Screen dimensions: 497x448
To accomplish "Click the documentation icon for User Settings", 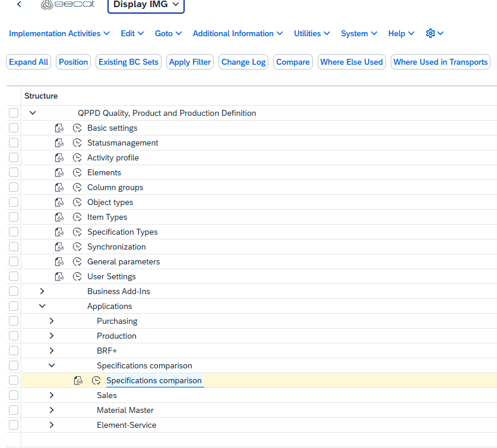I will click(59, 276).
